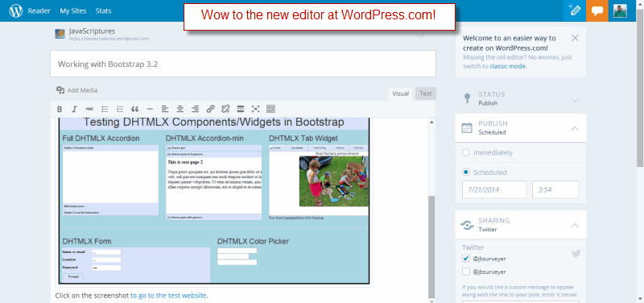Open the Reader menu
The height and width of the screenshot is (303, 644).
(39, 11)
